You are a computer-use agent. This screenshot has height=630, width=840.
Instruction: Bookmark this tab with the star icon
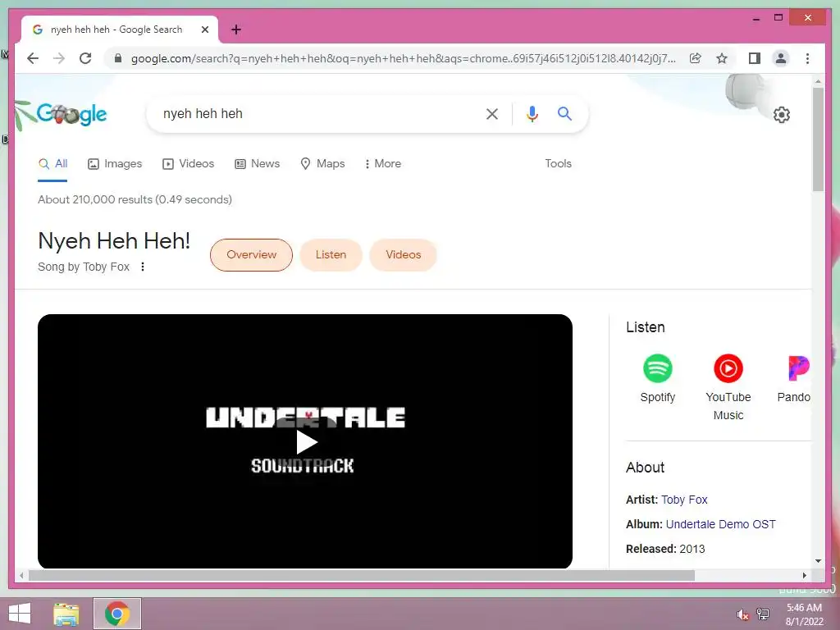click(722, 58)
